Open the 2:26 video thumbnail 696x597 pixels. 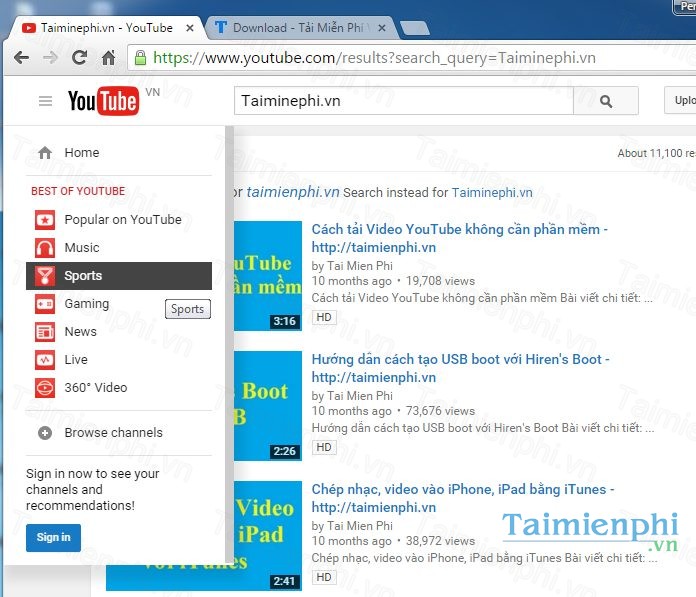pos(268,406)
